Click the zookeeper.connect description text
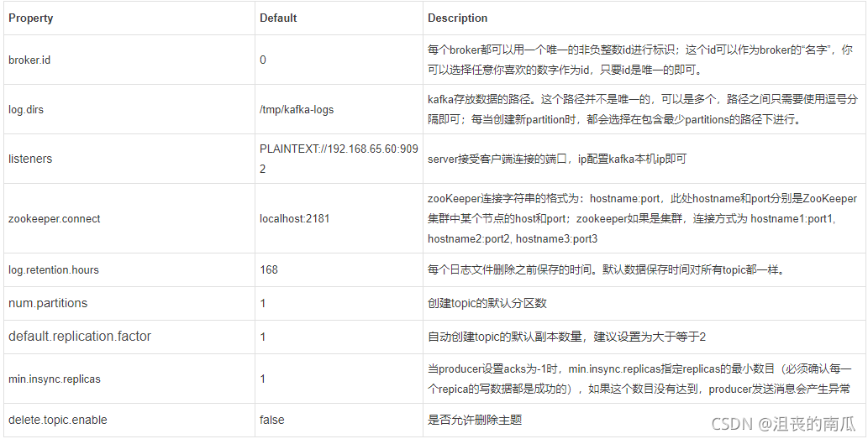 tap(642, 218)
